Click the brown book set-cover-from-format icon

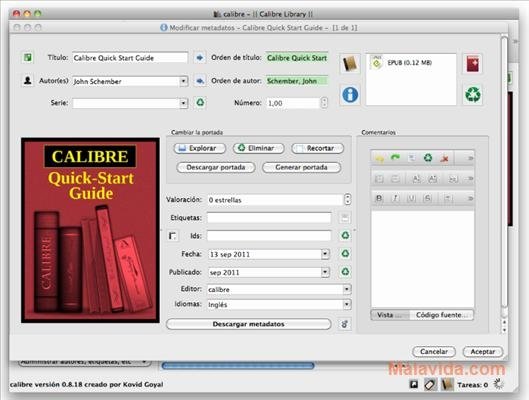(x=350, y=63)
